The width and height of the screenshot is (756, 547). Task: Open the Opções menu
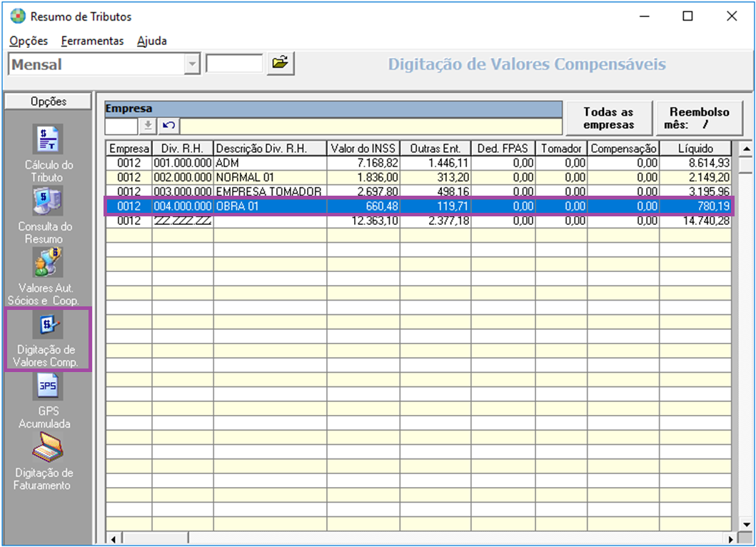click(29, 41)
